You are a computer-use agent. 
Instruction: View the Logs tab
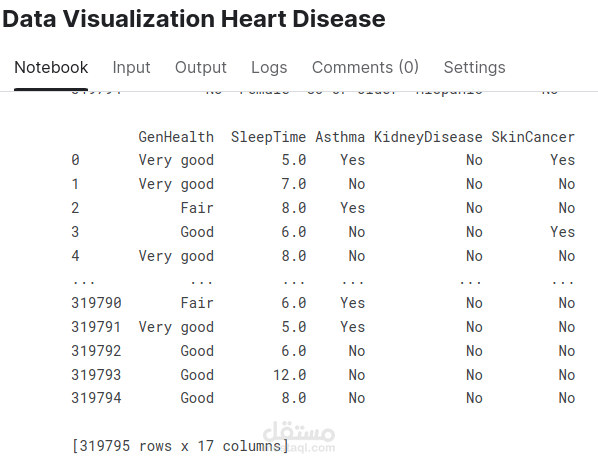[x=269, y=68]
